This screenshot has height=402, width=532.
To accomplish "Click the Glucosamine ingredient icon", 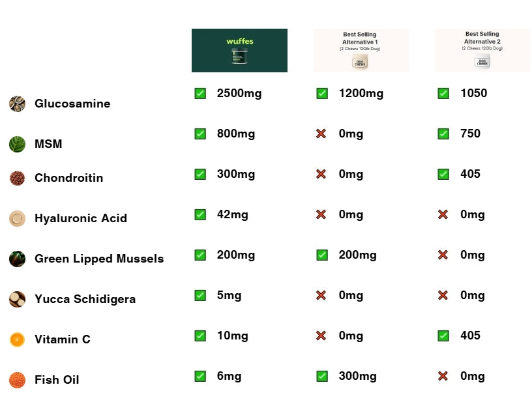I will (x=17, y=104).
